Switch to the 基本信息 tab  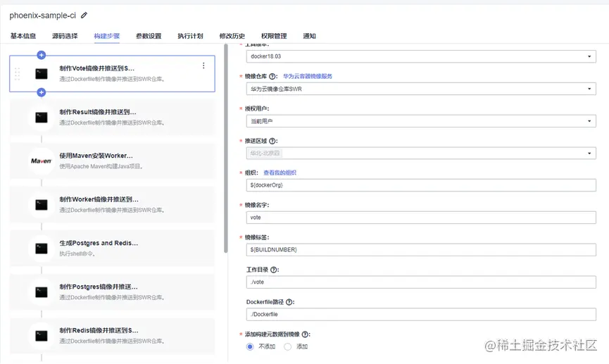pyautogui.click(x=23, y=36)
